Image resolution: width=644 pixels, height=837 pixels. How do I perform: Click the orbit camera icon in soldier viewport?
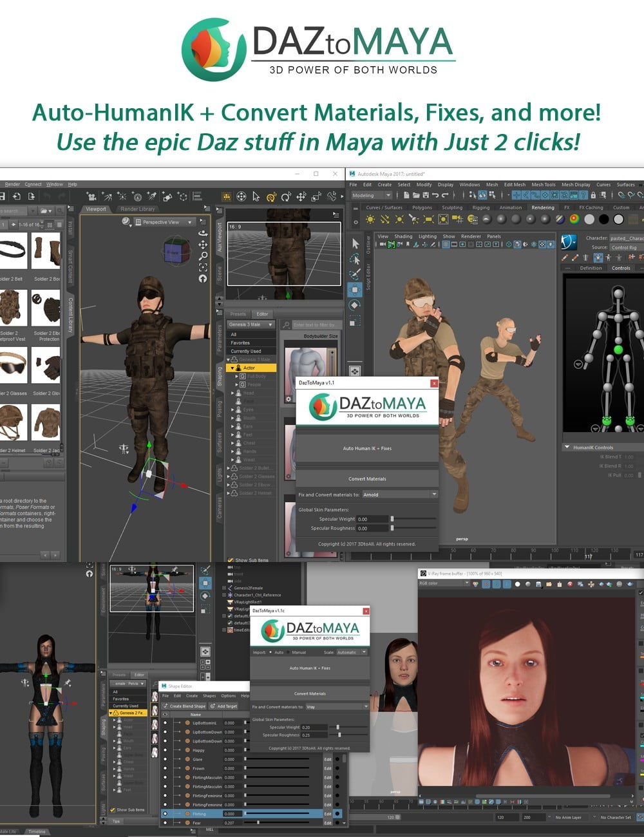point(203,233)
